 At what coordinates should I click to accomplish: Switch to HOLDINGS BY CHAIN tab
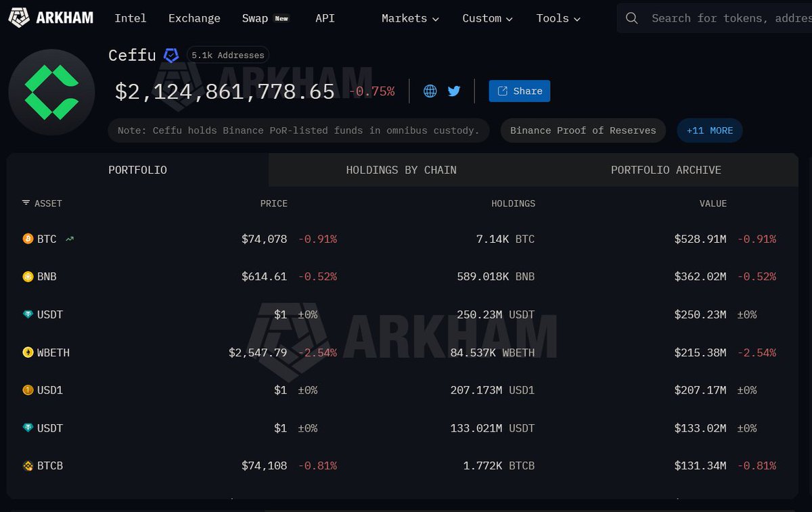[x=401, y=170]
